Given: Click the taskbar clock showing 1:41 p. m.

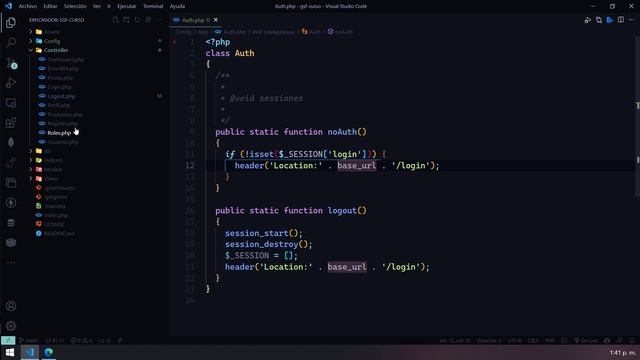Looking at the screenshot, I should (622, 352).
